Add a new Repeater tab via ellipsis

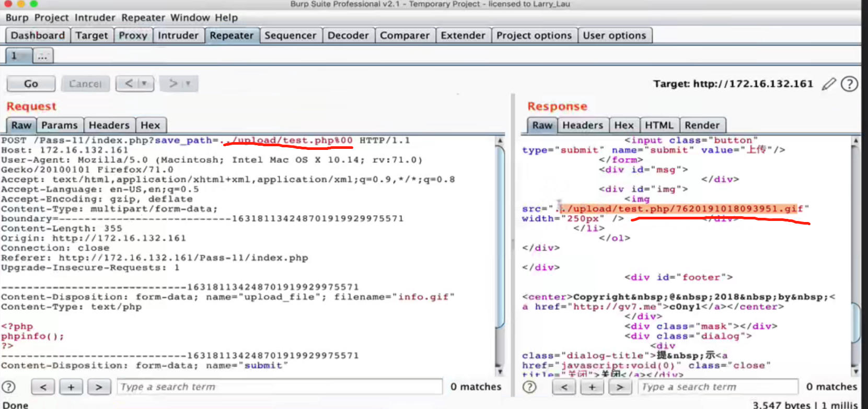coord(43,55)
